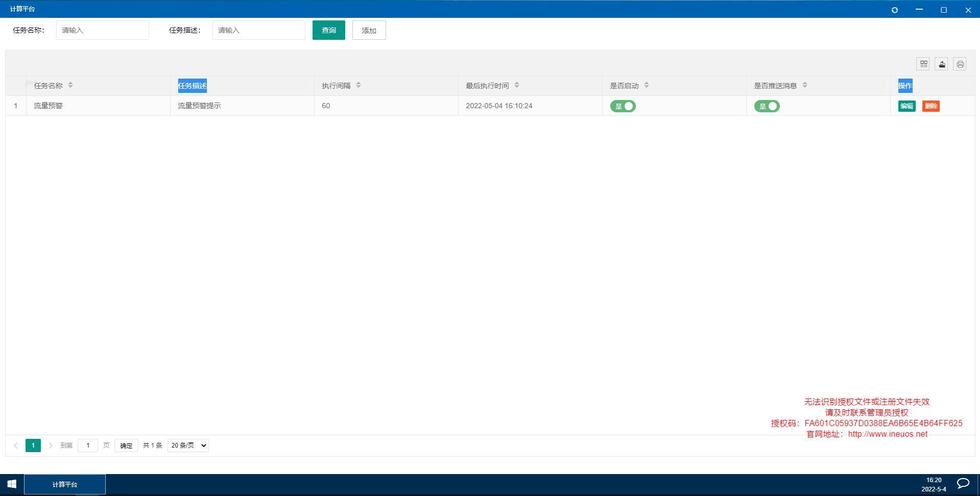Open the 20 条/页 page size dropdown

click(188, 445)
